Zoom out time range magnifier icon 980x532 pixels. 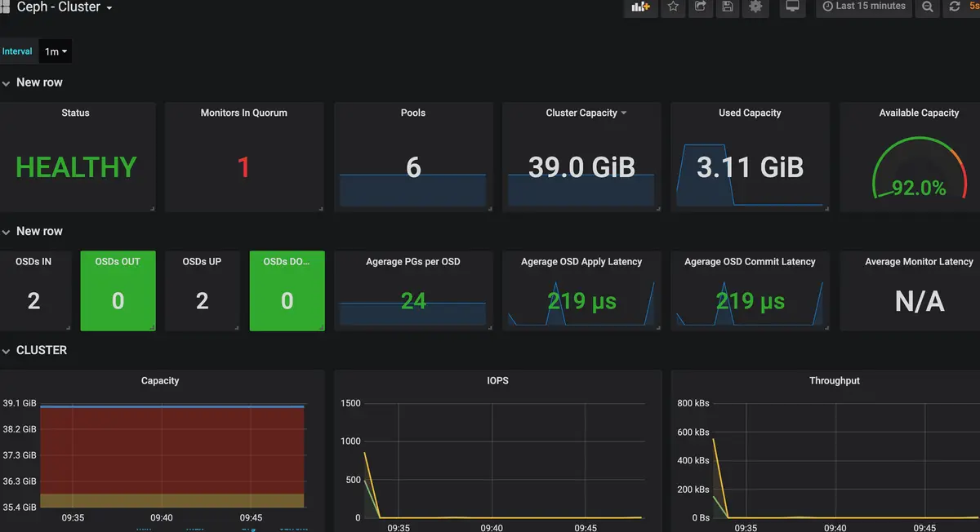[x=928, y=7]
